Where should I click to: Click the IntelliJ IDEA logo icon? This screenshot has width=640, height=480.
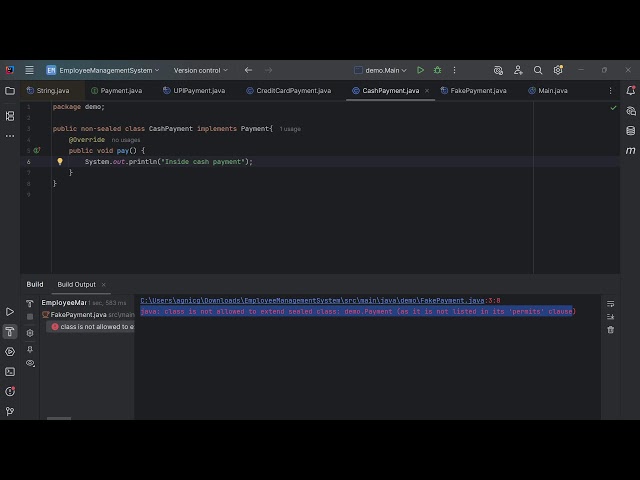coord(10,70)
